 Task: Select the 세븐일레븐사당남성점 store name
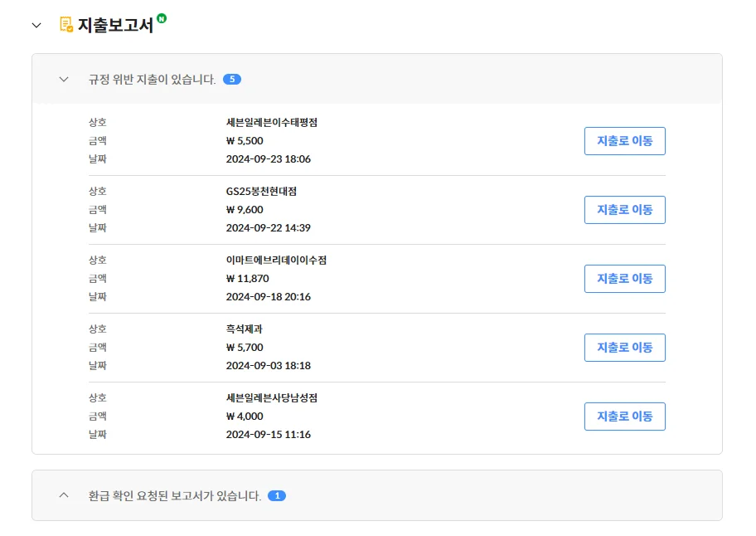coord(271,397)
